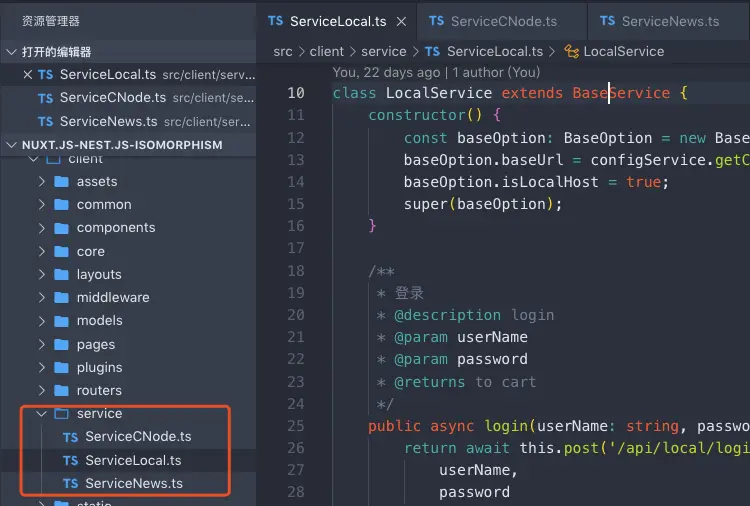This screenshot has height=506, width=750.
Task: Click the pages folder icon
Action: click(x=61, y=344)
